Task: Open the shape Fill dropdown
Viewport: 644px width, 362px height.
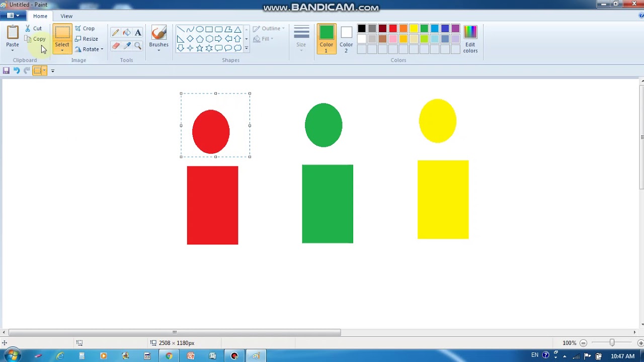Action: (x=263, y=39)
